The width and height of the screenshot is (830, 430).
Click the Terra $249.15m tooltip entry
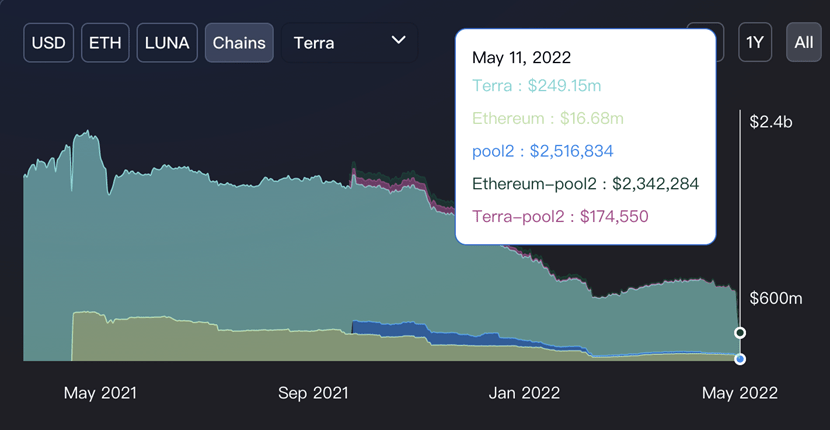click(536, 86)
